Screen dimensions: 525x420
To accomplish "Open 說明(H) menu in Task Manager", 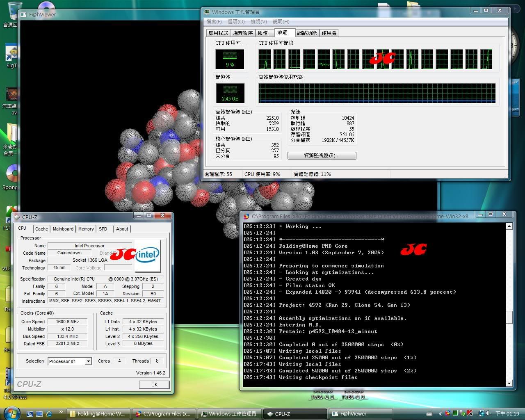I will tap(281, 22).
